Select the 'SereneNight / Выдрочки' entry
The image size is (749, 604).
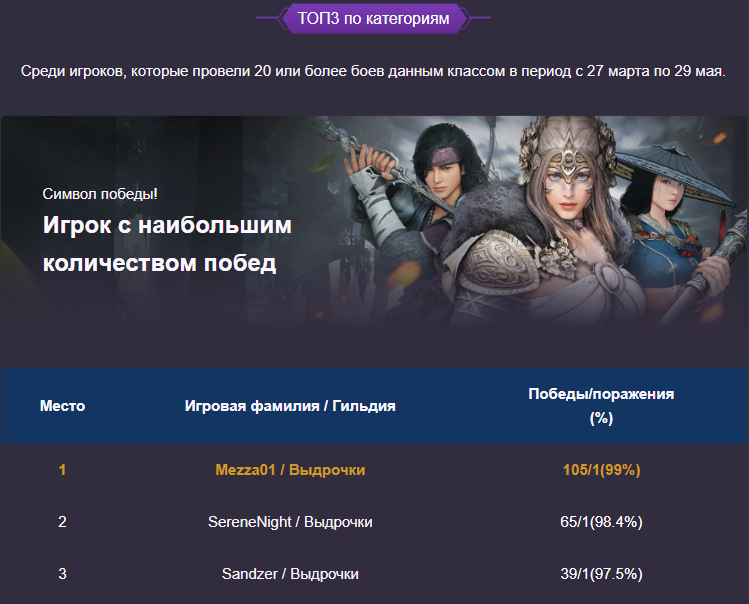(290, 522)
